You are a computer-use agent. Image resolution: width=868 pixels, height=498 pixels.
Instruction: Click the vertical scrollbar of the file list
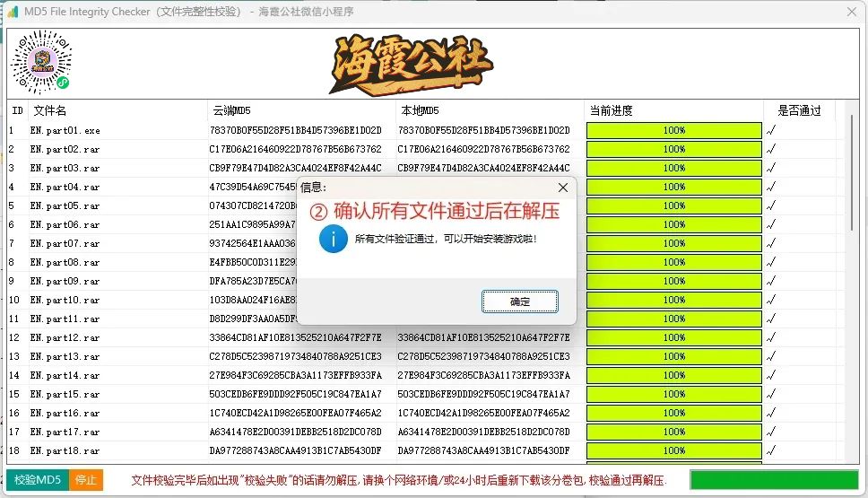click(x=851, y=172)
